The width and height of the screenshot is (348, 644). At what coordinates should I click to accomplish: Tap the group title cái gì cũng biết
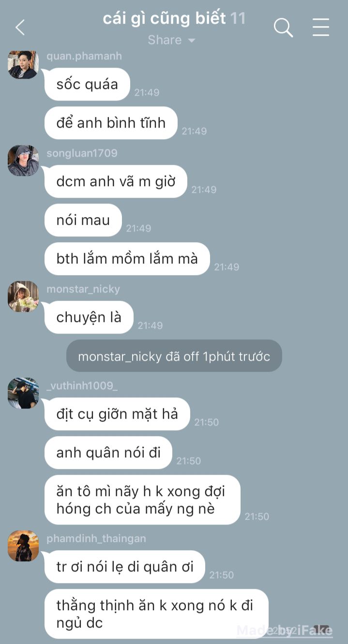click(x=164, y=18)
